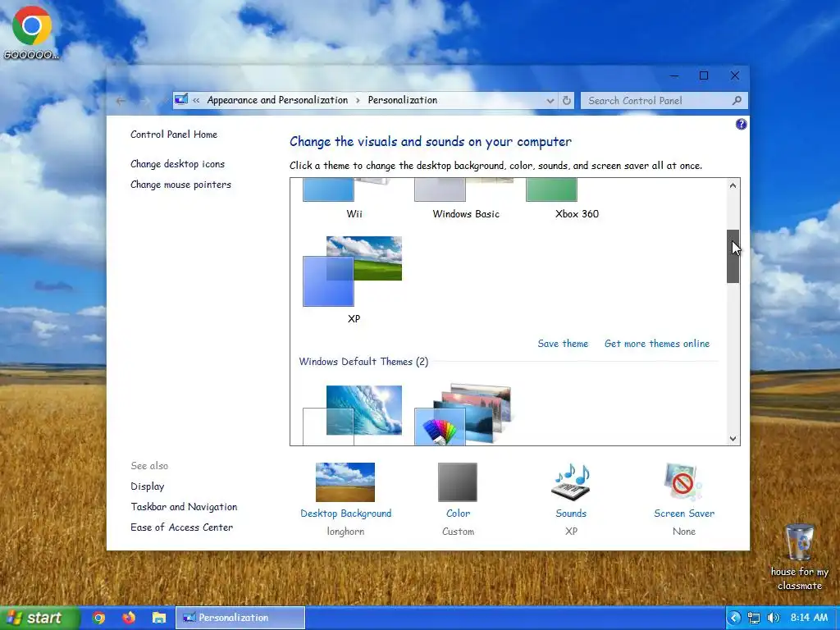The width and height of the screenshot is (840, 630).
Task: Click the Start button
Action: coord(39,618)
